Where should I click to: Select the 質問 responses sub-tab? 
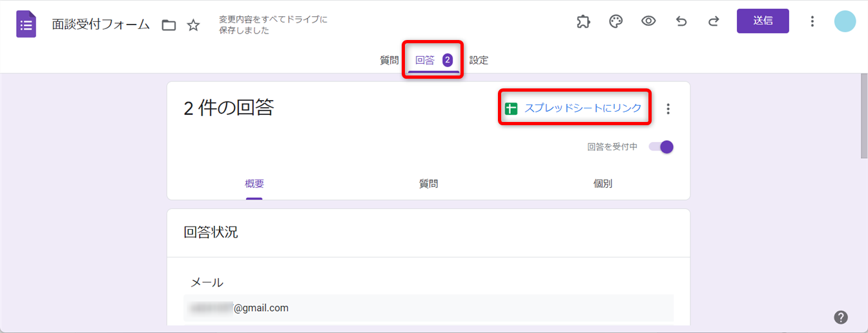428,184
